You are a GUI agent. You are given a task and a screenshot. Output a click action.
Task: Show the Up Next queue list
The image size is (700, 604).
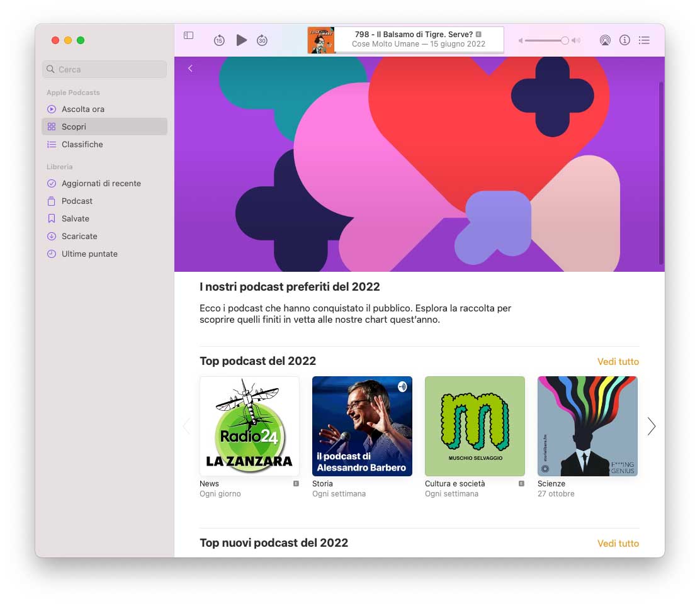644,40
